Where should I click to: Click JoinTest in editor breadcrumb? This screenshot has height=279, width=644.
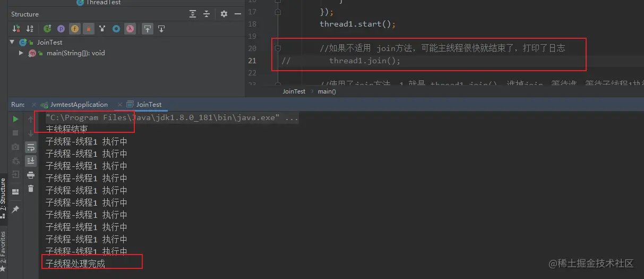pyautogui.click(x=294, y=91)
